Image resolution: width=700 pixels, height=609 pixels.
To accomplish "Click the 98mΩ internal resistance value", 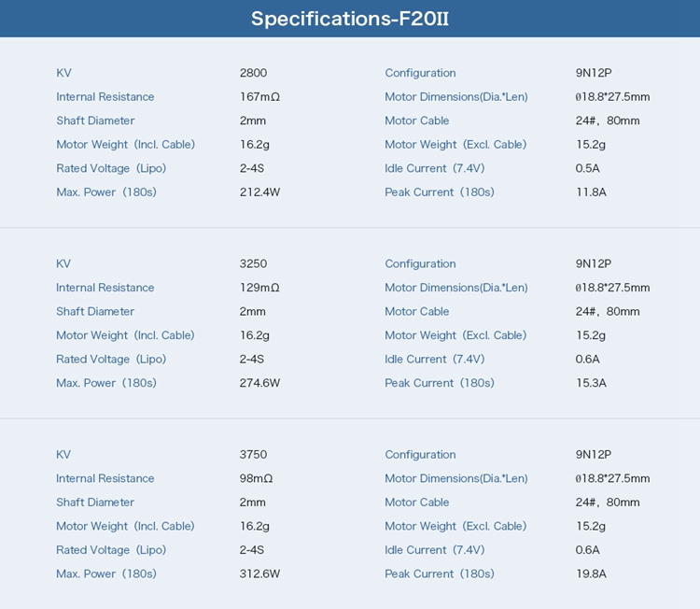I will coord(256,478).
